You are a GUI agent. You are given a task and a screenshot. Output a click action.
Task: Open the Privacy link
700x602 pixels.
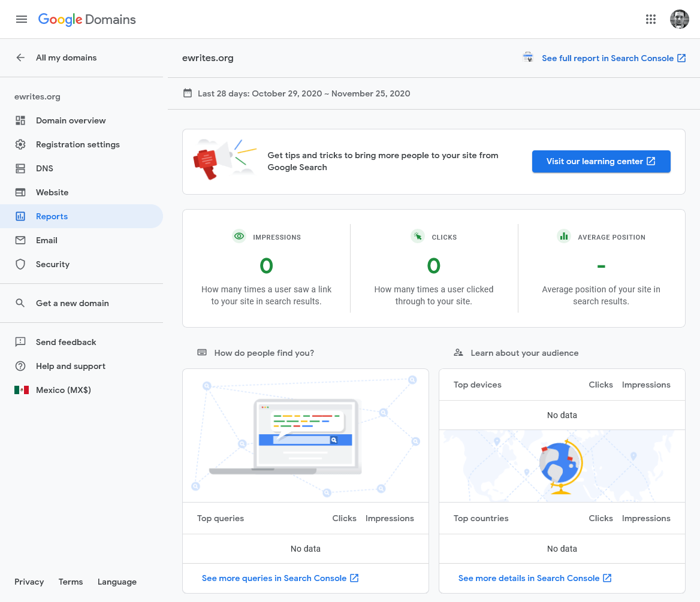(x=29, y=582)
